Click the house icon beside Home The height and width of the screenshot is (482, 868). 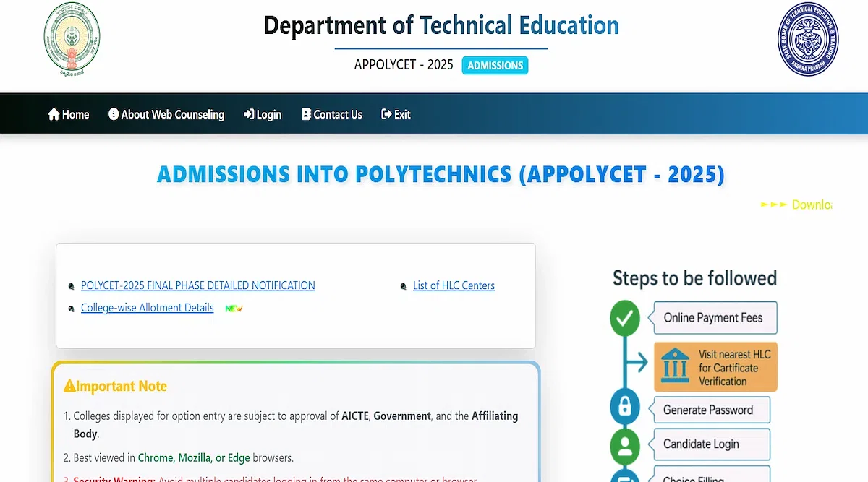coord(54,114)
